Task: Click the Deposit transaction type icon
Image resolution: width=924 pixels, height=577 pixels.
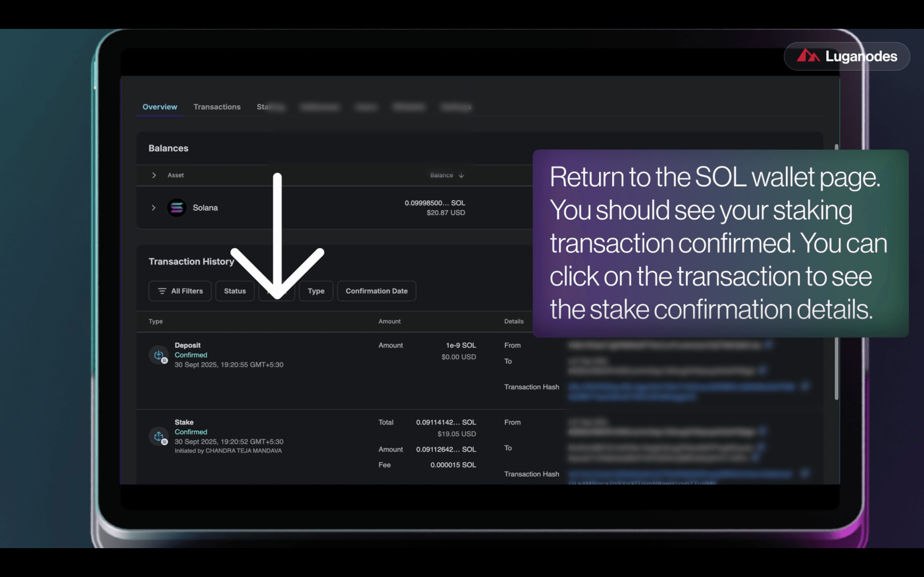Action: point(158,355)
